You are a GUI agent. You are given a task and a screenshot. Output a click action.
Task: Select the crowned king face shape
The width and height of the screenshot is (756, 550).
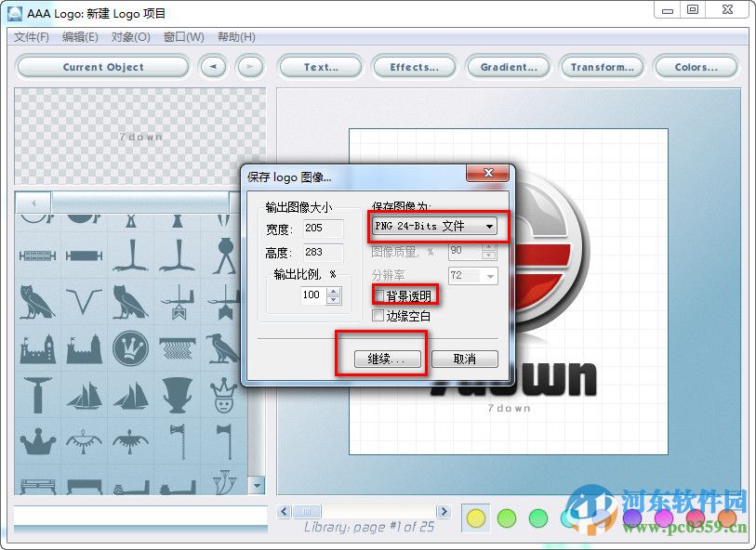(x=222, y=395)
